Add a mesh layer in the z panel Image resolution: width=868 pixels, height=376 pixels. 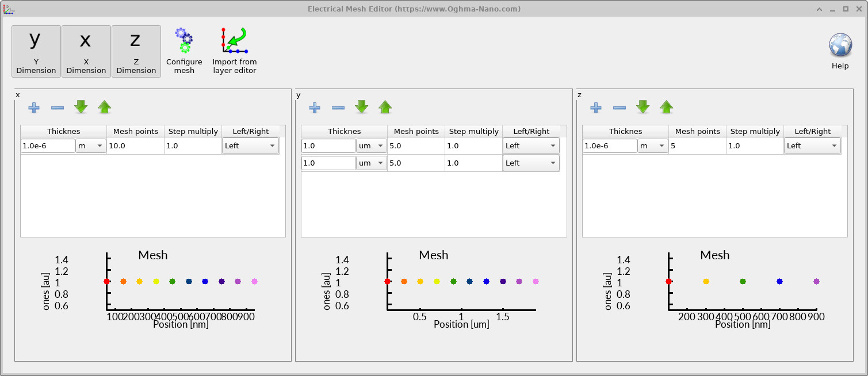click(x=596, y=107)
